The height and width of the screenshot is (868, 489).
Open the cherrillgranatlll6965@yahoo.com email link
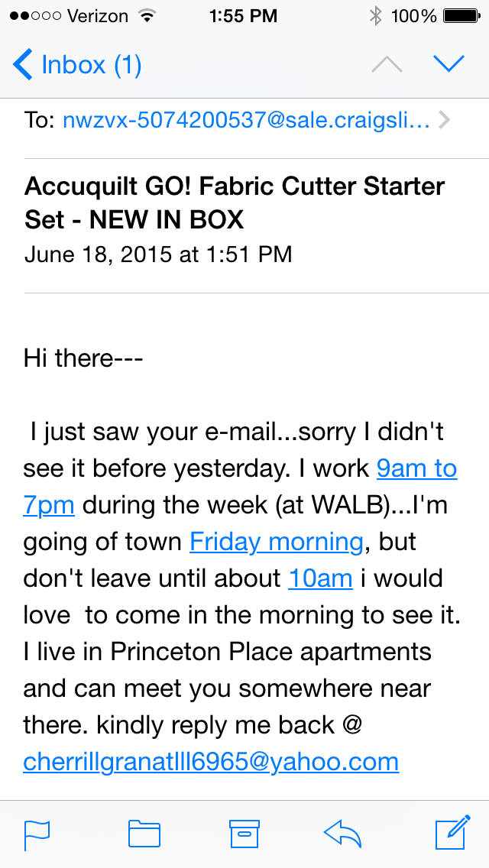click(211, 762)
